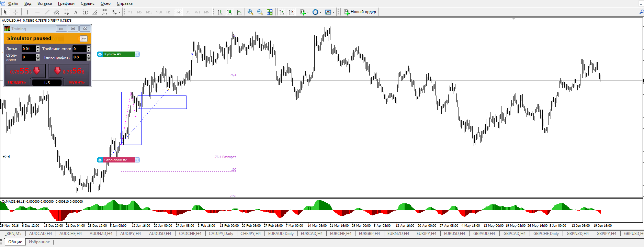Viewport: 644px width, 247px height.
Task: Zoom out on the chart
Action: (x=260, y=12)
